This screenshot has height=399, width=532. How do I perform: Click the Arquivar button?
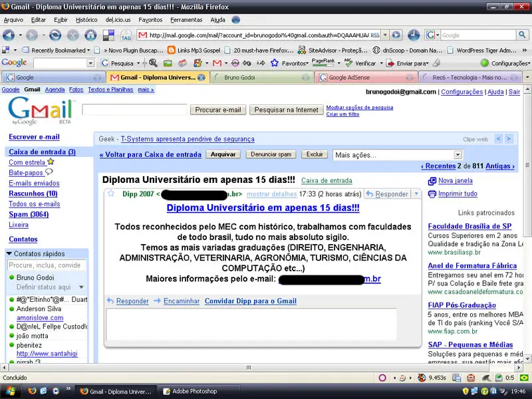[x=223, y=154]
